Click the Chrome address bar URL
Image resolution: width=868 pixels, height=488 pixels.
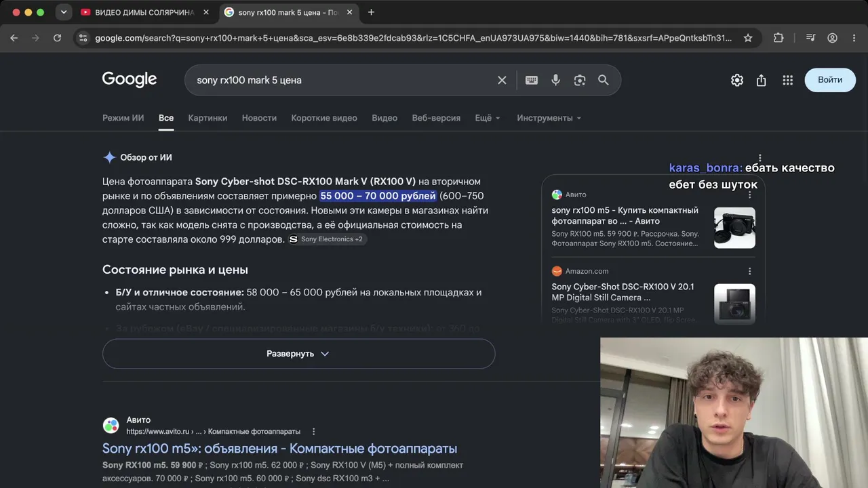[x=413, y=38]
